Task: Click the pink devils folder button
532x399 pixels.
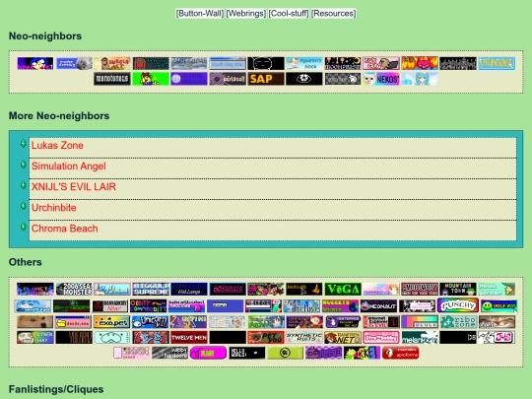Action: 74,322
